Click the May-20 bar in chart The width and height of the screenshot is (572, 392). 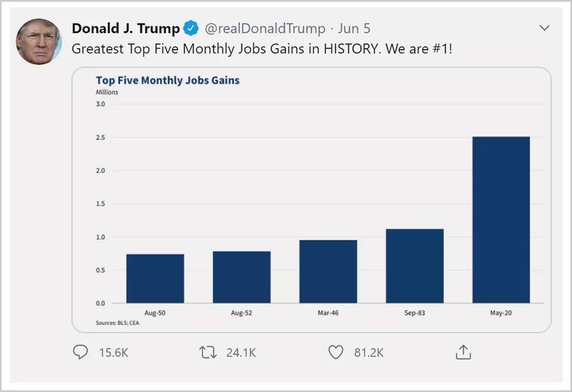[x=501, y=220]
